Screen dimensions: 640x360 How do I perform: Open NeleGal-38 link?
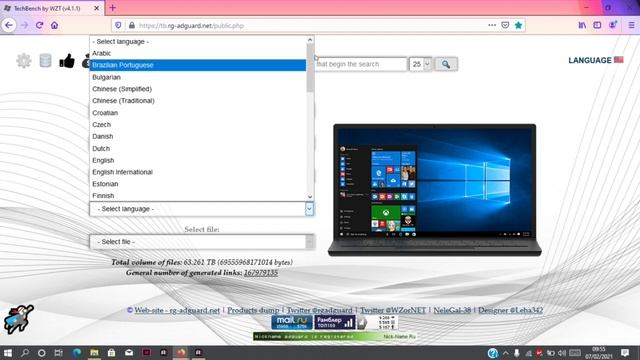pyautogui.click(x=452, y=310)
